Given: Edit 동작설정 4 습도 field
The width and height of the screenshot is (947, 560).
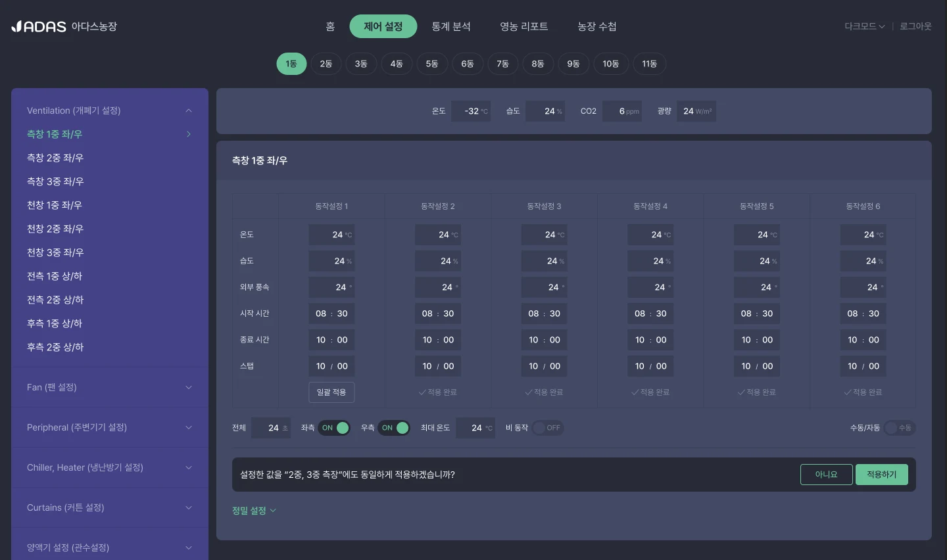Looking at the screenshot, I should pyautogui.click(x=650, y=261).
